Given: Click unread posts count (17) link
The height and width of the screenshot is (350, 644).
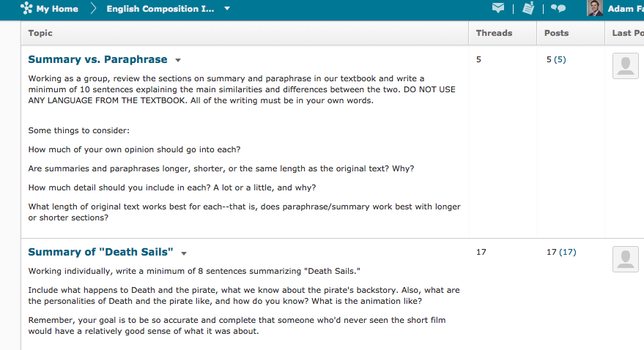Looking at the screenshot, I should [x=567, y=252].
